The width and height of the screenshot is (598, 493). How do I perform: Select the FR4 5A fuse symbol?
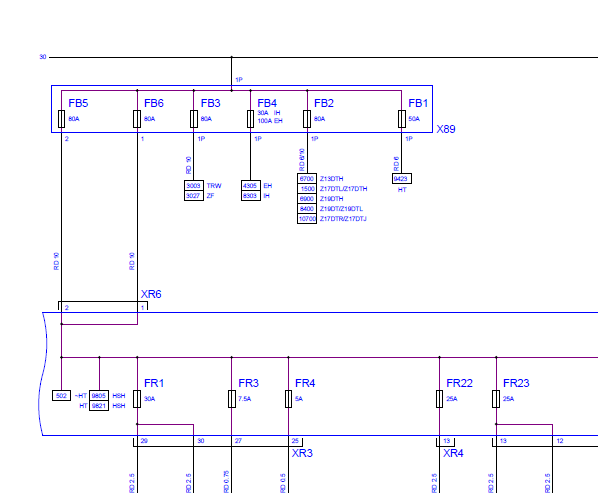(x=288, y=399)
